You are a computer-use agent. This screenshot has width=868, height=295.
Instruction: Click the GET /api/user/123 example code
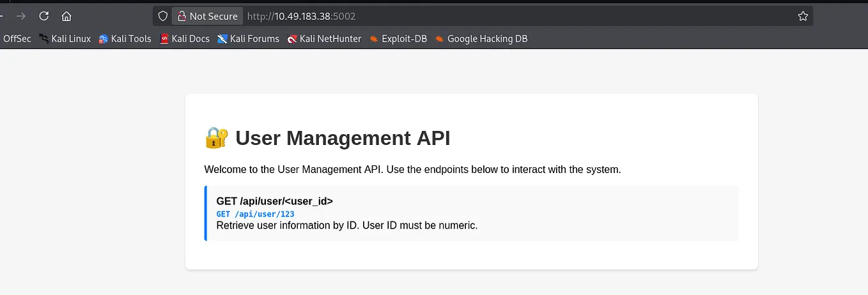click(255, 214)
